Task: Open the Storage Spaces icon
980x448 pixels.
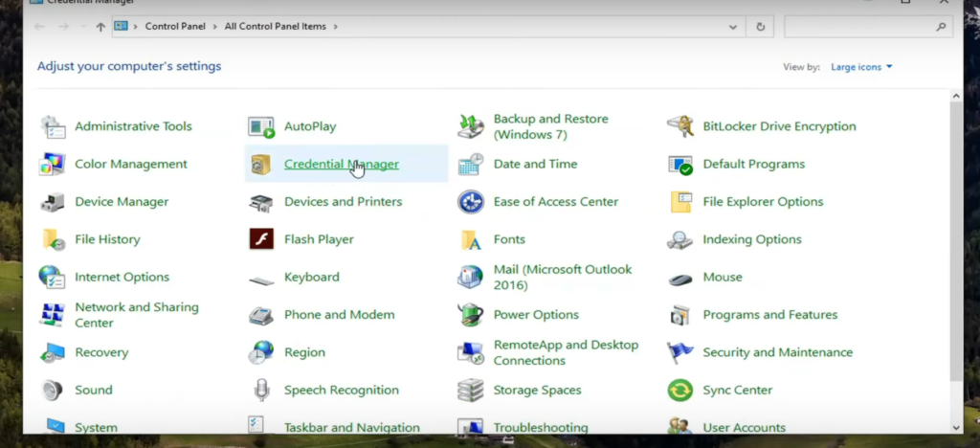Action: [470, 390]
